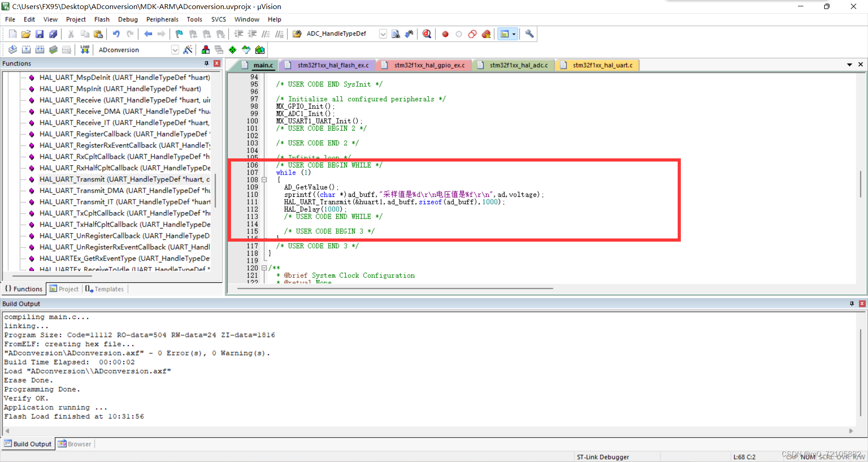
Task: Open Find in Files
Action: (396, 34)
